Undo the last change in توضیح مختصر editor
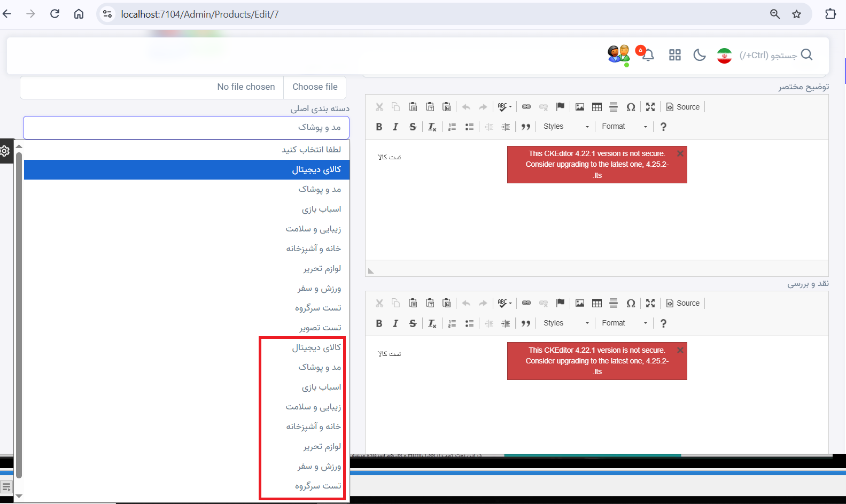The image size is (846, 504). click(x=466, y=107)
